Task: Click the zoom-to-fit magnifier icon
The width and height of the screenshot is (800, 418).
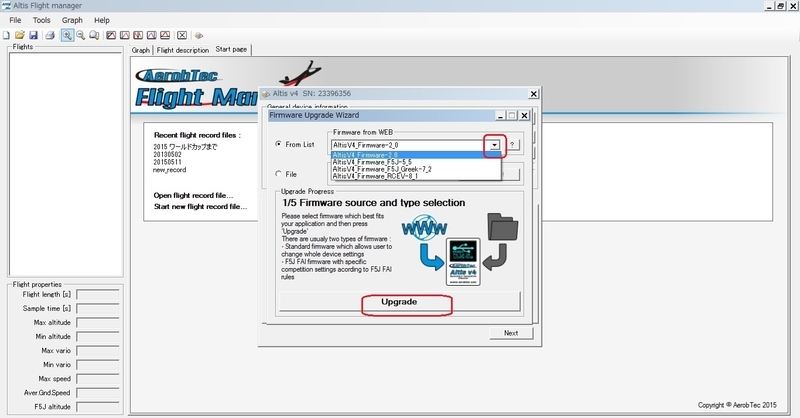Action: (94, 35)
